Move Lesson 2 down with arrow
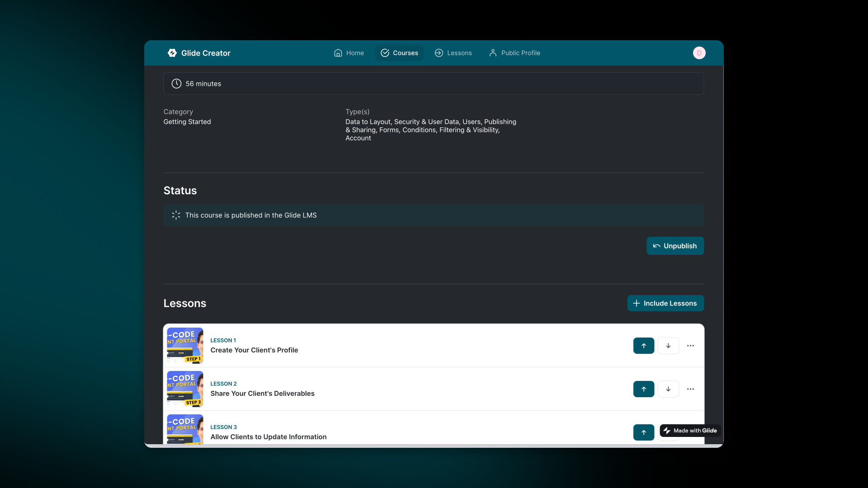Viewport: 868px width, 488px height. [x=668, y=389]
